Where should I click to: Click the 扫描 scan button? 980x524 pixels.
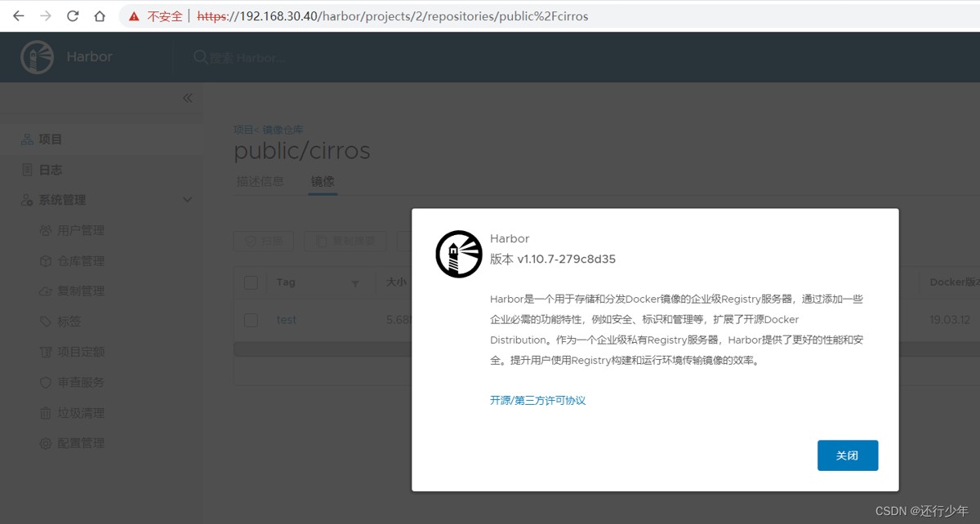(x=263, y=241)
